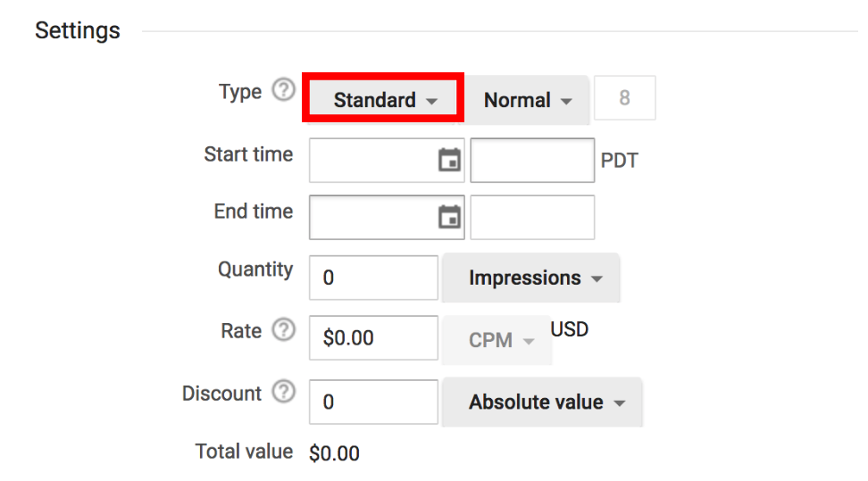Screen dimensions: 868x481
Task: Click the Total value amount text
Action: tap(334, 453)
